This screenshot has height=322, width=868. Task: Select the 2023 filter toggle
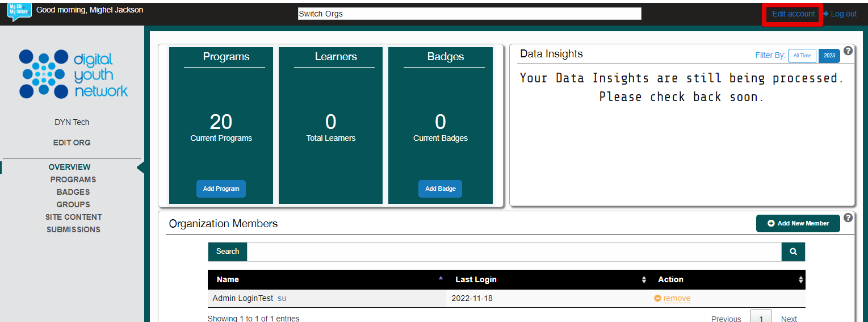pos(829,56)
